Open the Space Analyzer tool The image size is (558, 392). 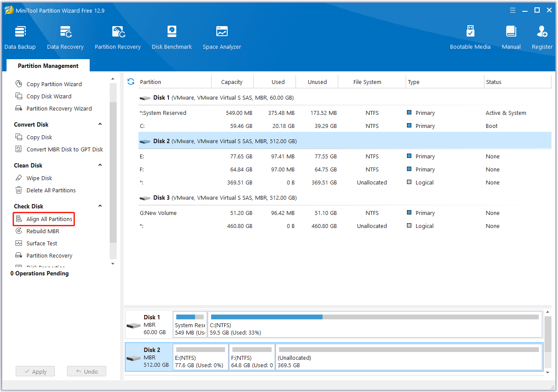pyautogui.click(x=222, y=38)
